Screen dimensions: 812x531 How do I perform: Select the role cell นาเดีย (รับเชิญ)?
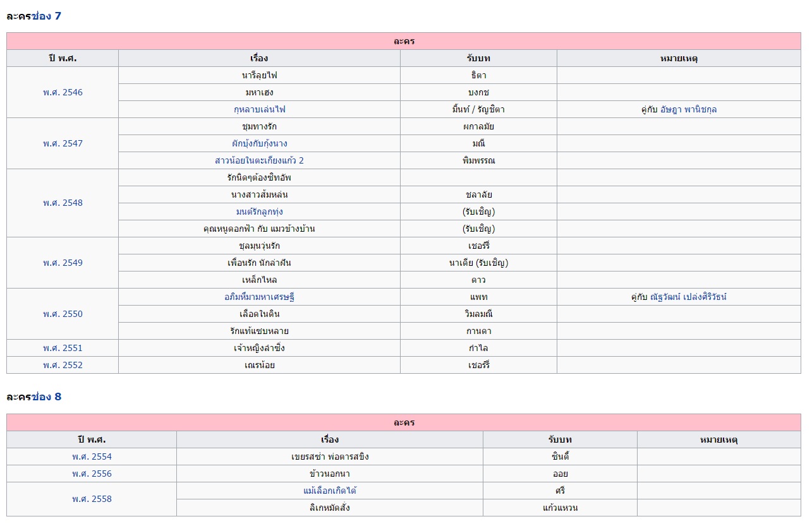(478, 263)
